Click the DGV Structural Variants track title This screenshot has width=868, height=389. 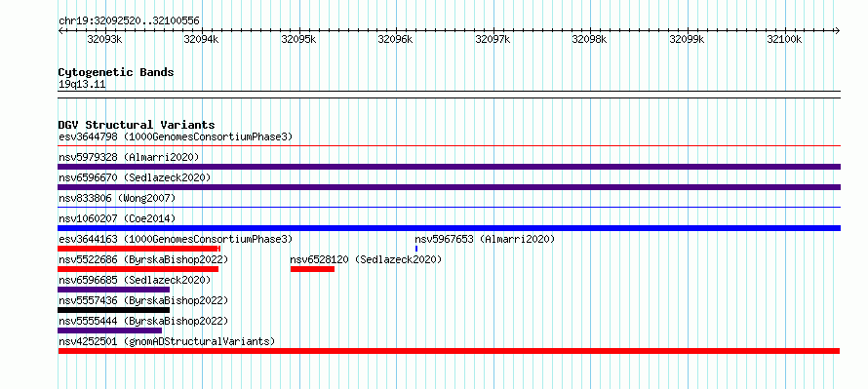(x=137, y=125)
